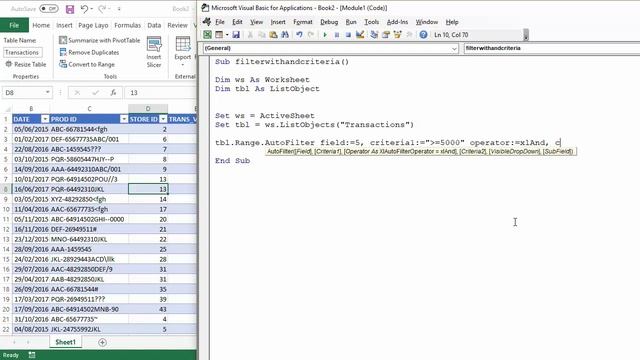Switch to the Formulas ribbon tab

[127, 25]
